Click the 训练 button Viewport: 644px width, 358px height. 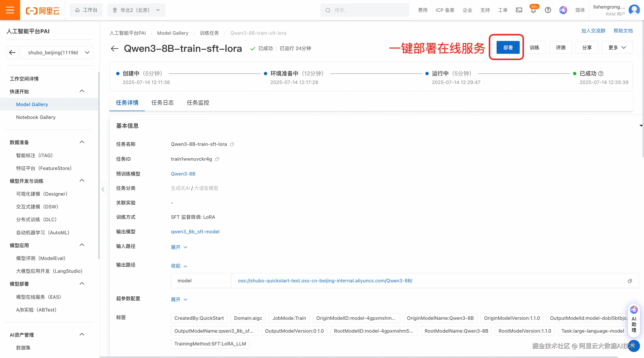pyautogui.click(x=534, y=48)
